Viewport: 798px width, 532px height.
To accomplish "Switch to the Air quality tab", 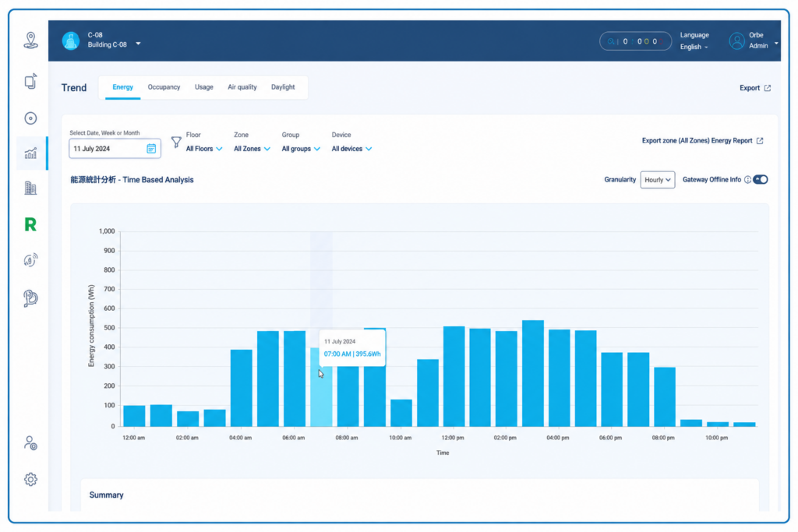I will click(242, 87).
